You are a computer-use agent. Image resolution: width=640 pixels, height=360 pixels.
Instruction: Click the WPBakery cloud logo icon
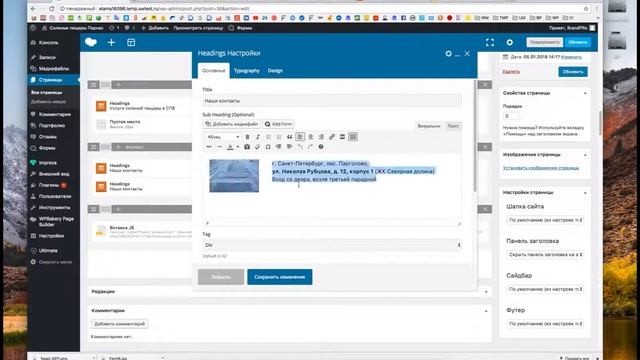tap(91, 42)
